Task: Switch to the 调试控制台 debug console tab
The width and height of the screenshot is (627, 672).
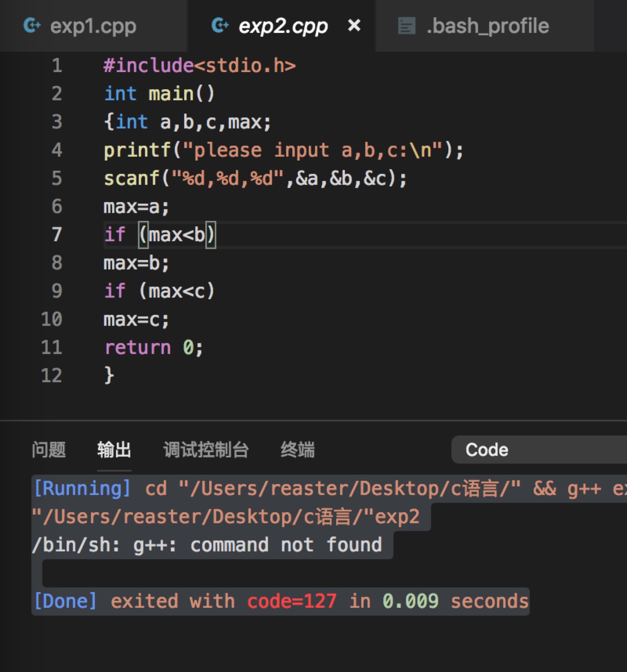Action: coord(206,450)
